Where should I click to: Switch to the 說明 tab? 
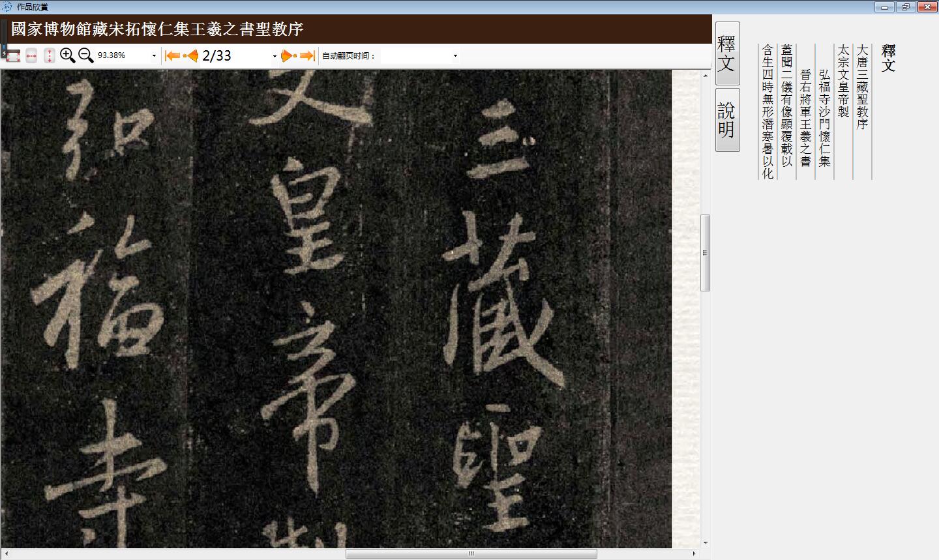pos(728,120)
